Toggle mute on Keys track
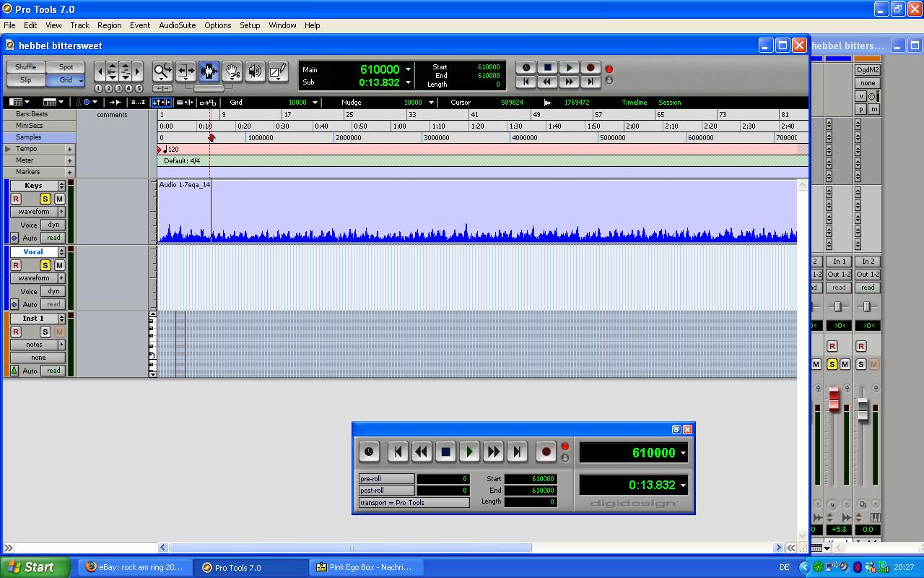 click(x=59, y=199)
